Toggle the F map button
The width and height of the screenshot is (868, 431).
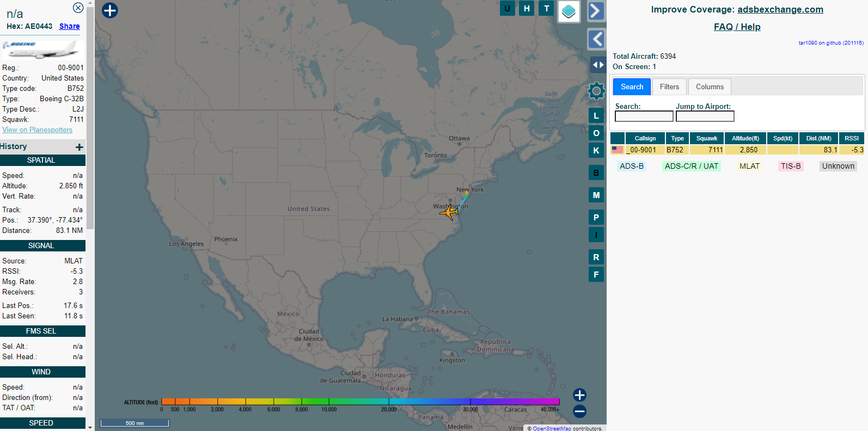coord(596,274)
